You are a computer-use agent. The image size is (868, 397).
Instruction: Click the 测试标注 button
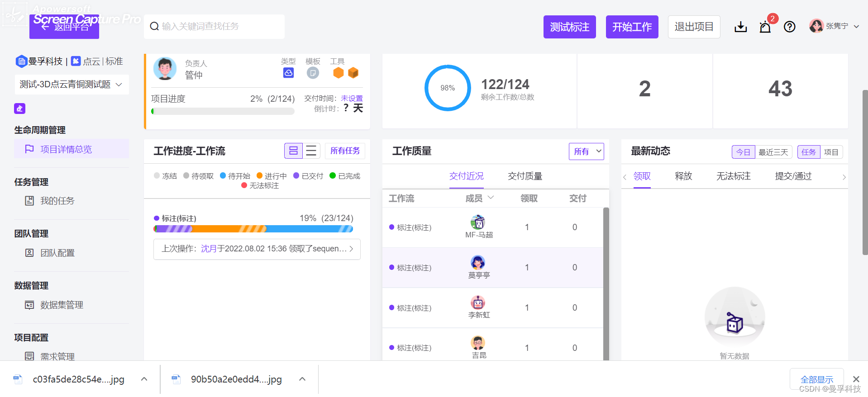tap(570, 27)
